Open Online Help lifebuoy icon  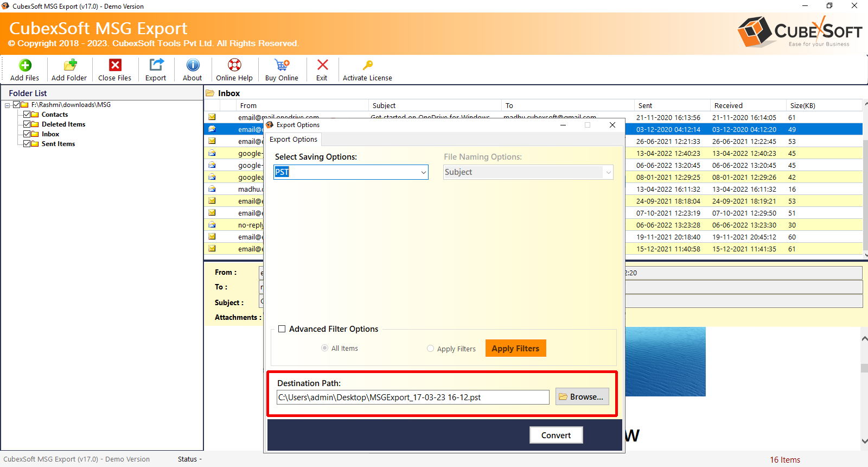[x=234, y=65]
